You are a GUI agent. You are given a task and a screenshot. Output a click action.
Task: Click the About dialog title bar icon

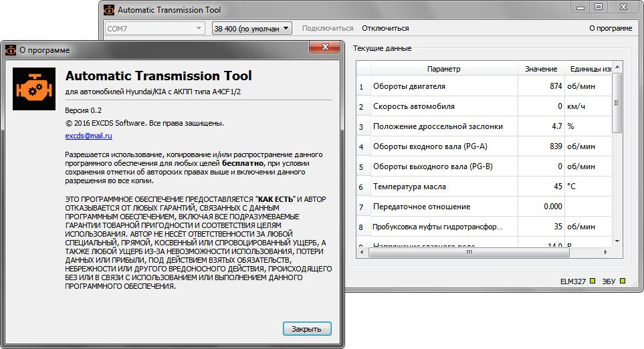pyautogui.click(x=11, y=50)
